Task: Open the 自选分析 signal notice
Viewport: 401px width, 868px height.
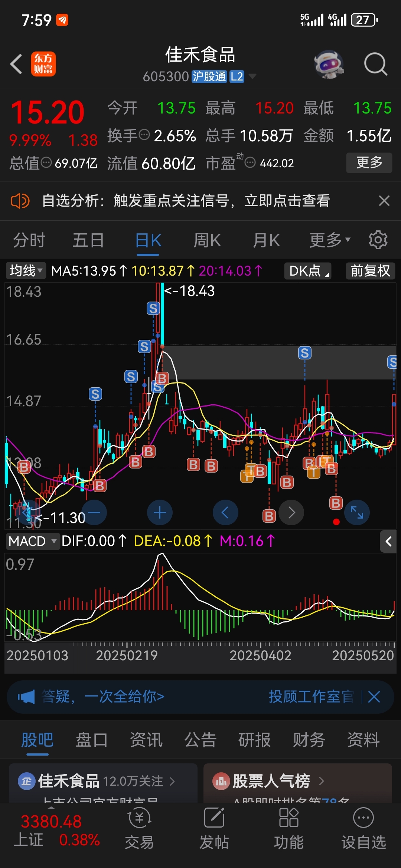Action: coord(186,201)
